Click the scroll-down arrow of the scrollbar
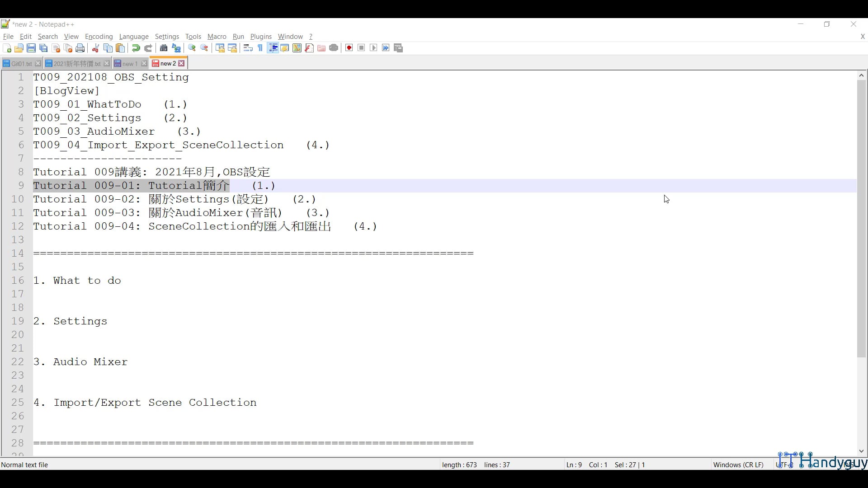Screen dimensions: 868x488 (x=862, y=451)
